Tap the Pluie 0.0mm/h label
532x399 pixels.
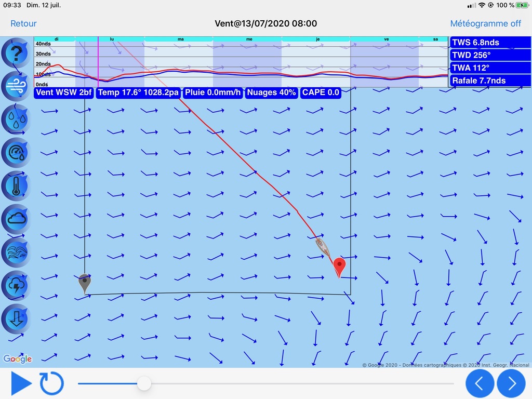(212, 92)
